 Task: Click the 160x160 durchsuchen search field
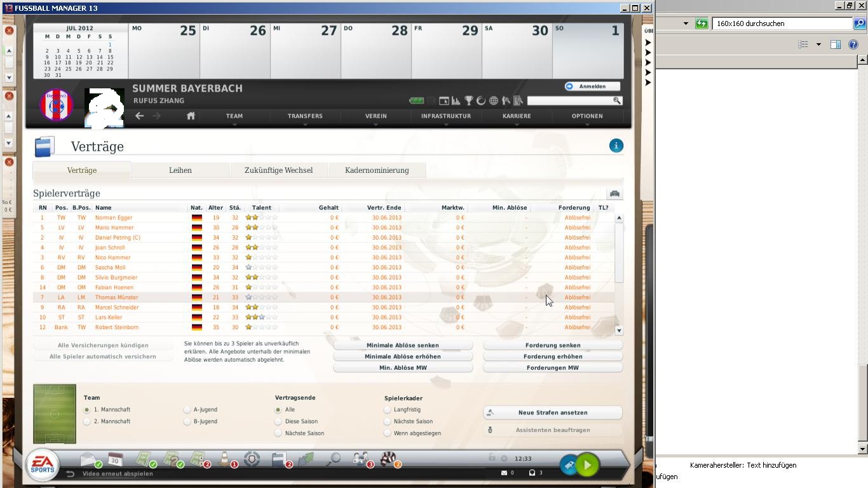(782, 24)
